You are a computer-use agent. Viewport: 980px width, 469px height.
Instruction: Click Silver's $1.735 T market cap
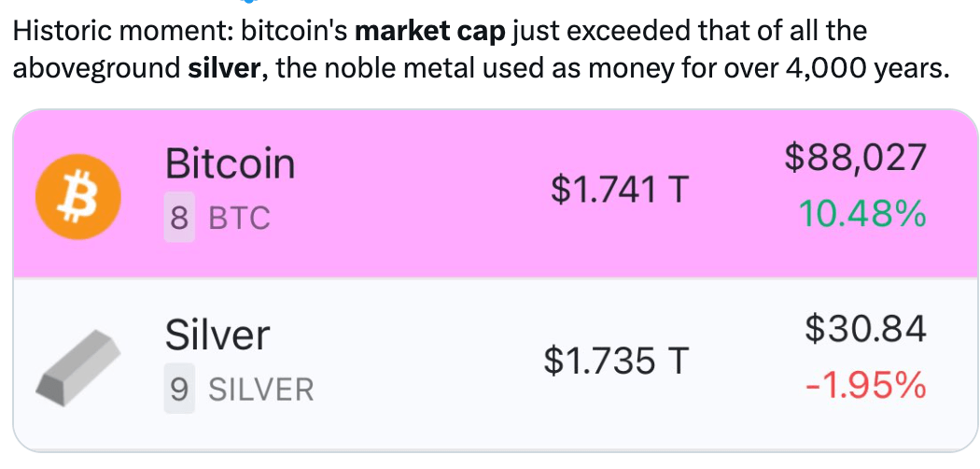pyautogui.click(x=616, y=361)
